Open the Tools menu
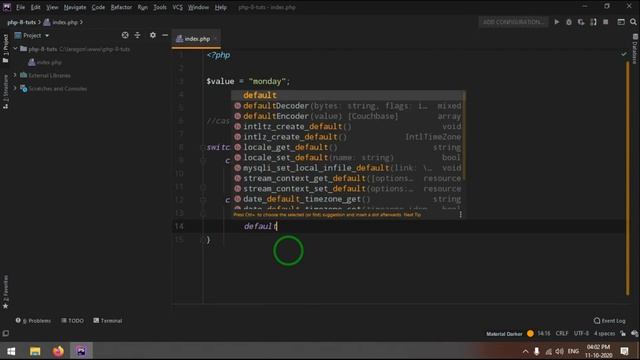640x360 pixels. (x=160, y=7)
